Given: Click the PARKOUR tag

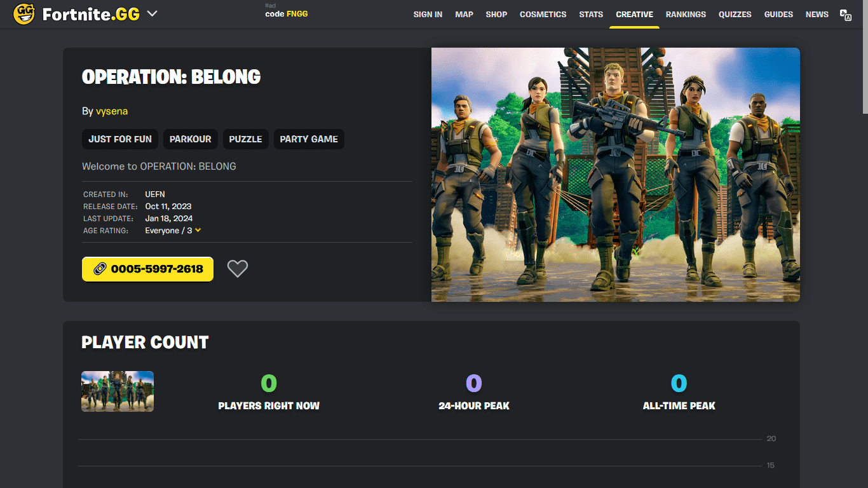Looking at the screenshot, I should click(x=191, y=139).
